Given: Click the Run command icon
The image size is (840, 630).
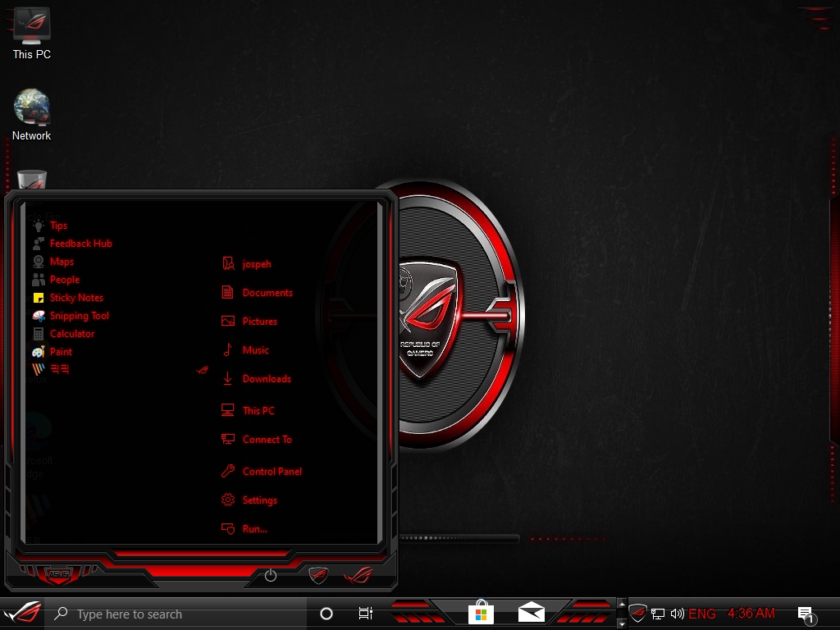Looking at the screenshot, I should pos(228,529).
